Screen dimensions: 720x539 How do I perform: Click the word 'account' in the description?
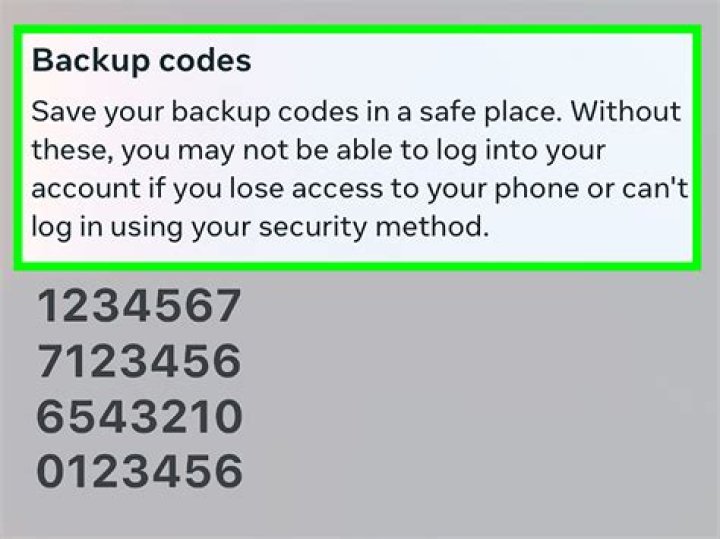[85, 189]
